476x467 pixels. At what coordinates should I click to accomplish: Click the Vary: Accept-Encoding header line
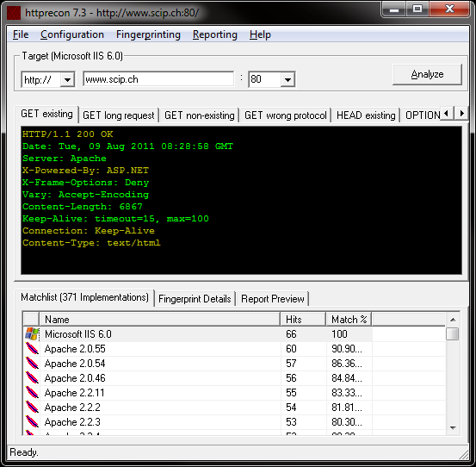[85, 195]
